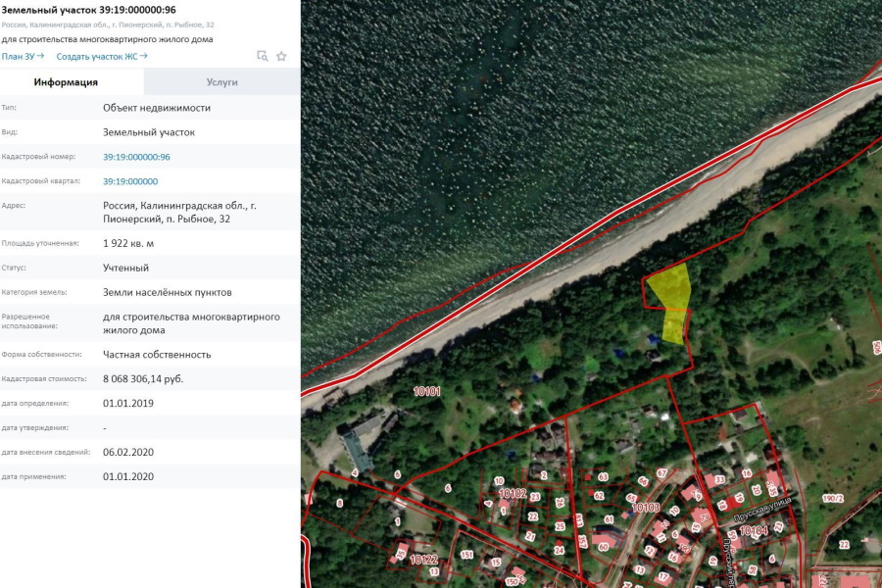This screenshot has width=882, height=588.
Task: Open the Услуги tab
Action: tap(221, 82)
